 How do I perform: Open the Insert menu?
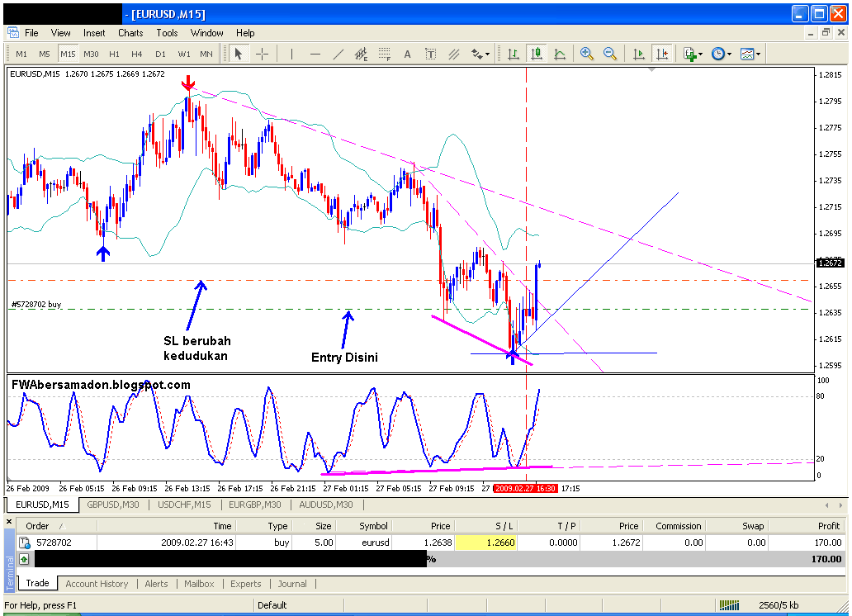95,33
